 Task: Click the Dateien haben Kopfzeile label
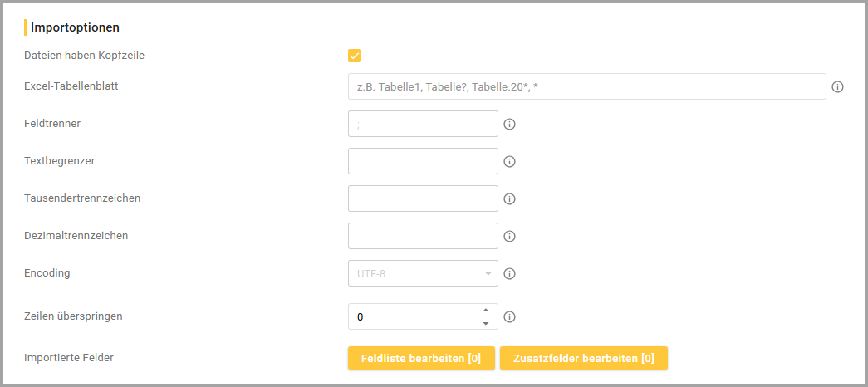click(x=91, y=56)
